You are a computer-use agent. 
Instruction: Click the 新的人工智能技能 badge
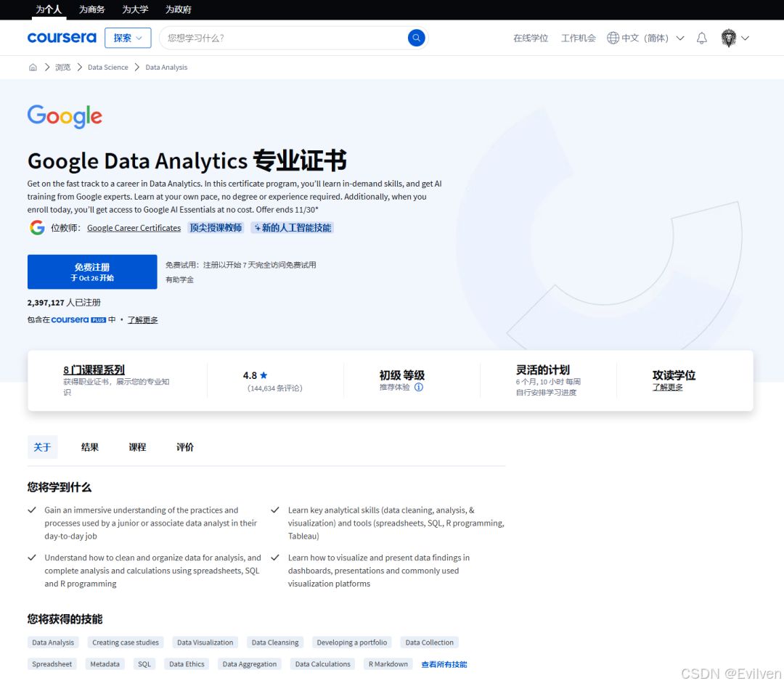click(x=293, y=228)
